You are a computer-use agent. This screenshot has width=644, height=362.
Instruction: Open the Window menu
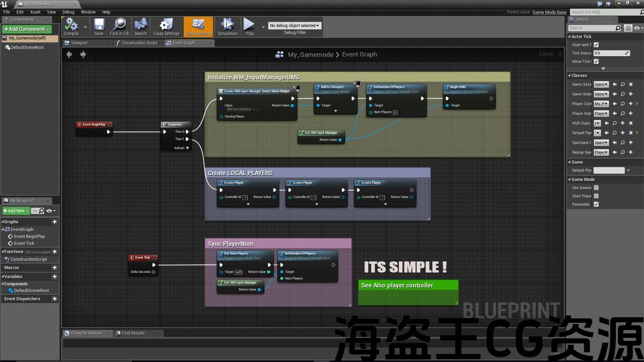pyautogui.click(x=88, y=12)
